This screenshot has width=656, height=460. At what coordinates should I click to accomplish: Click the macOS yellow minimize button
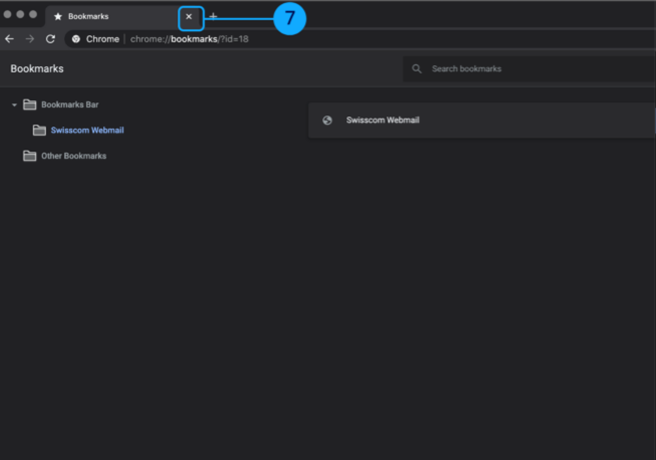coord(20,14)
